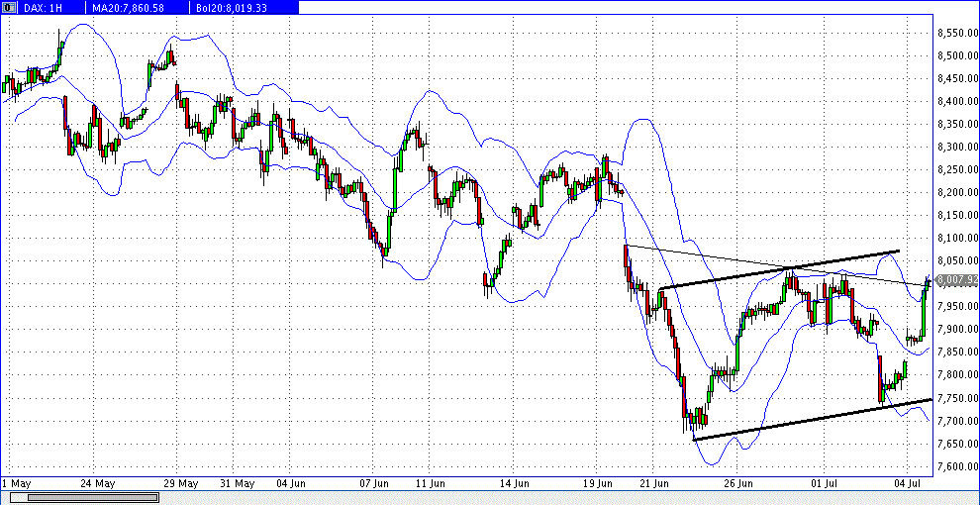
Task: Click the 04 Jun date label
Action: click(291, 483)
